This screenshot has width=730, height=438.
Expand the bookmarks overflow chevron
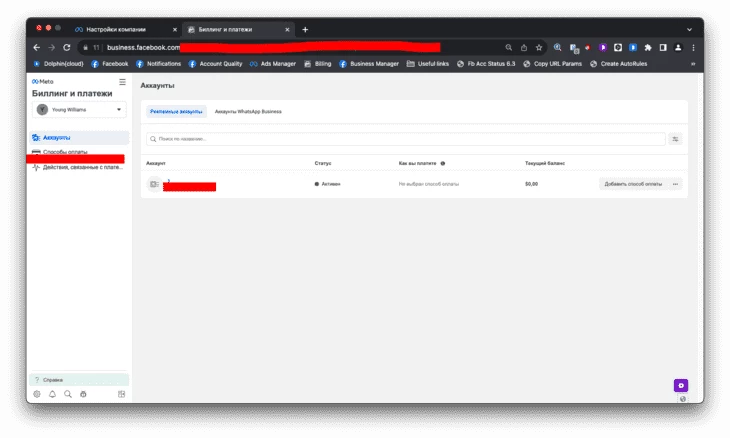(x=693, y=64)
